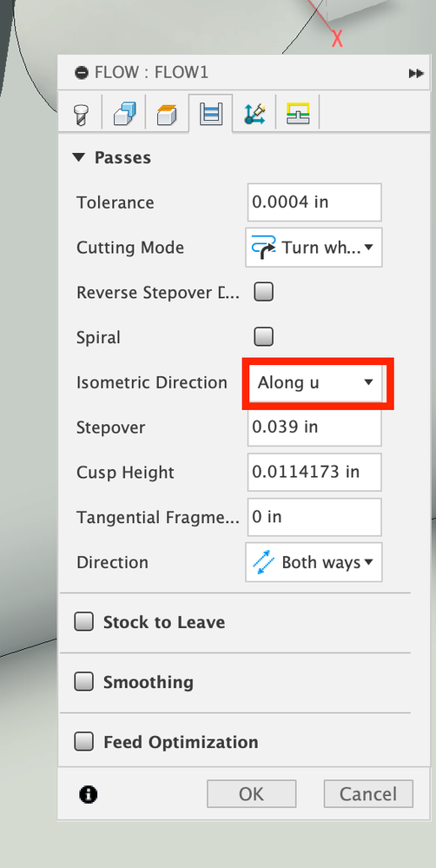Click the Cutting Mode label
The image size is (436, 868).
click(130, 248)
